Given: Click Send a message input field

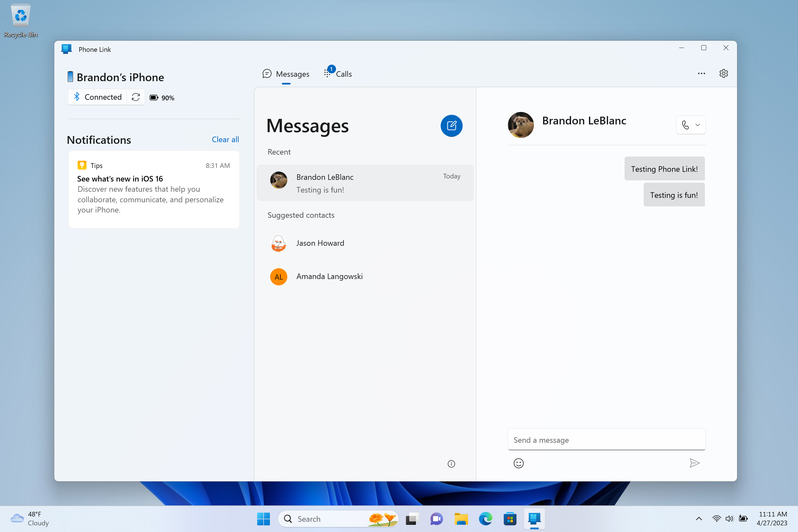Looking at the screenshot, I should point(606,439).
